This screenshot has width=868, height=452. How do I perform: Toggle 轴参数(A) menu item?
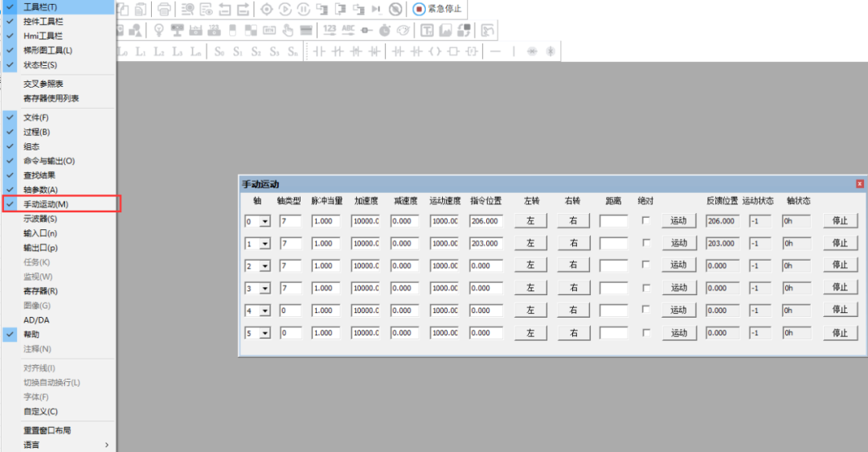(x=59, y=190)
